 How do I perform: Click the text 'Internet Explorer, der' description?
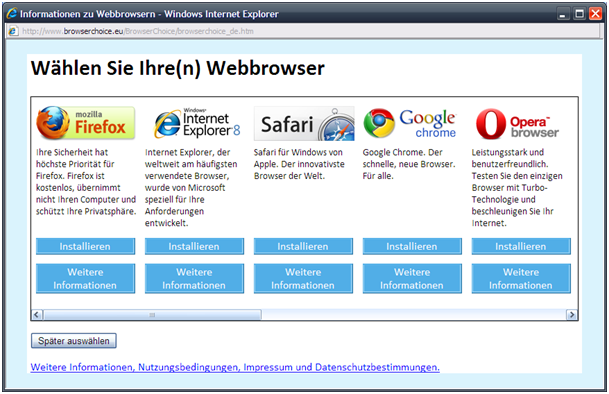click(188, 152)
